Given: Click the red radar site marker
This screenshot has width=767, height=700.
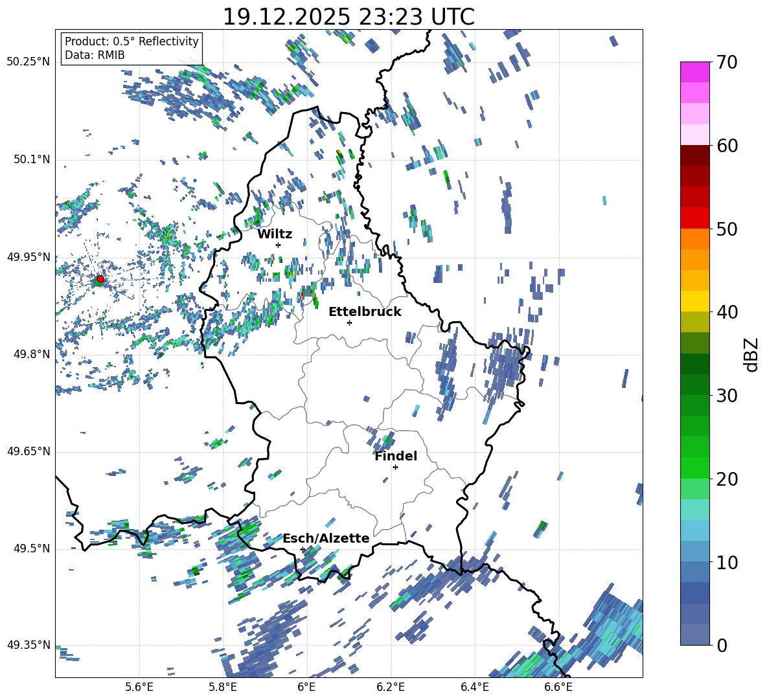Looking at the screenshot, I should tap(100, 279).
